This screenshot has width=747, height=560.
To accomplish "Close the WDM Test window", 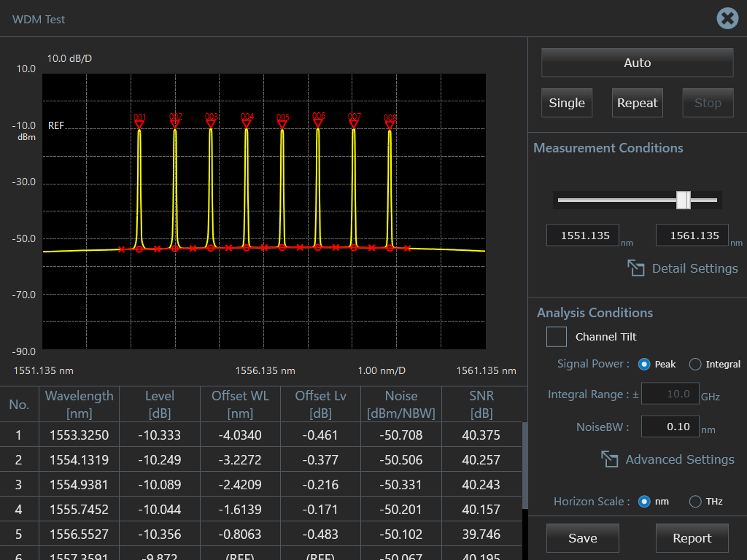I will click(727, 18).
